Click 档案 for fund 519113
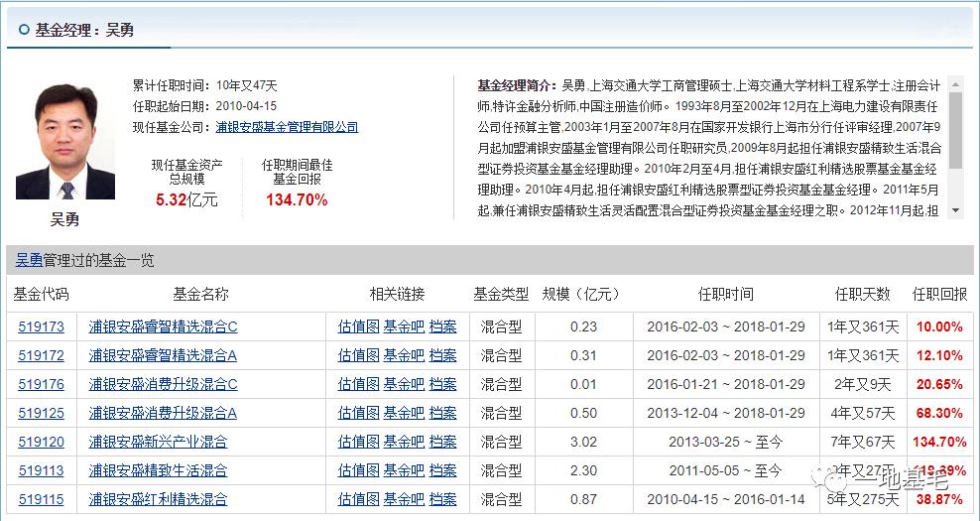 (x=443, y=470)
